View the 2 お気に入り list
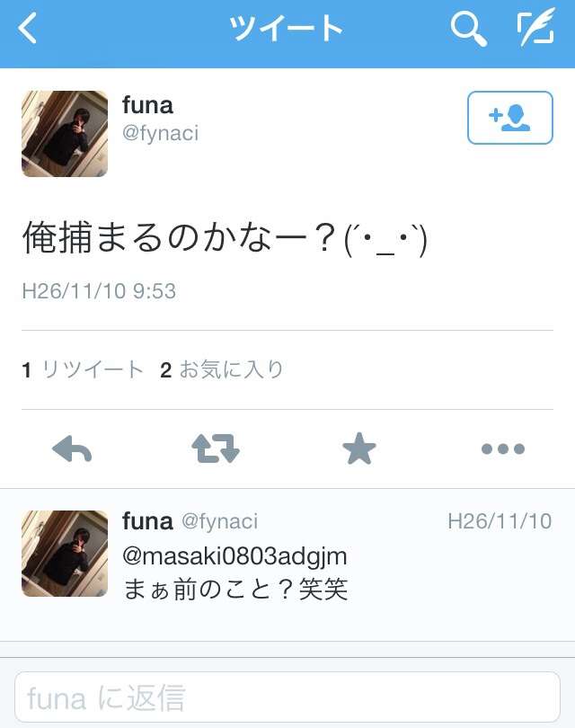Viewport: 575px width, 728px height. coord(221,370)
